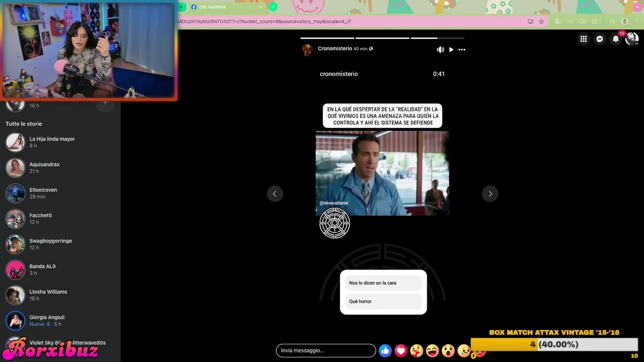Click the 'Tutte le storie' heading
644x362 pixels.
pyautogui.click(x=24, y=124)
